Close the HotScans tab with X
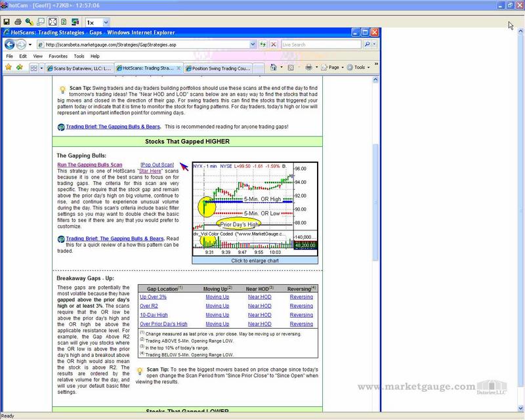This screenshot has height=420, width=525. click(x=178, y=68)
